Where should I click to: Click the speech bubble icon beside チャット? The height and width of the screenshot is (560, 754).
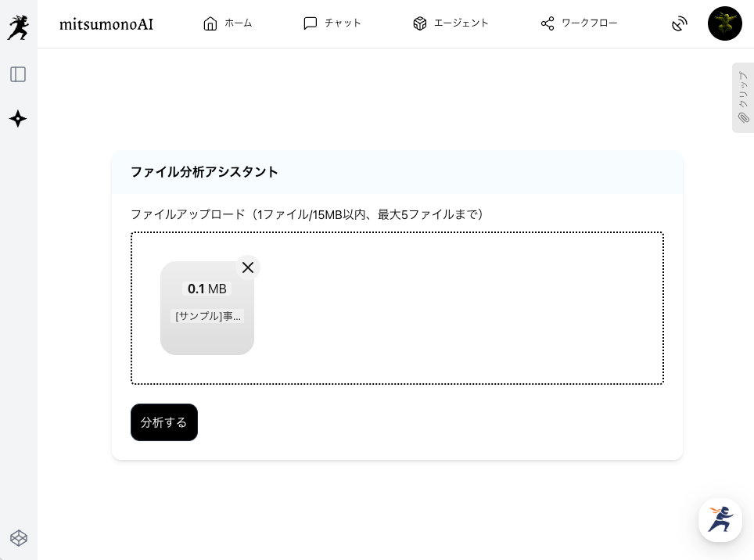click(311, 23)
